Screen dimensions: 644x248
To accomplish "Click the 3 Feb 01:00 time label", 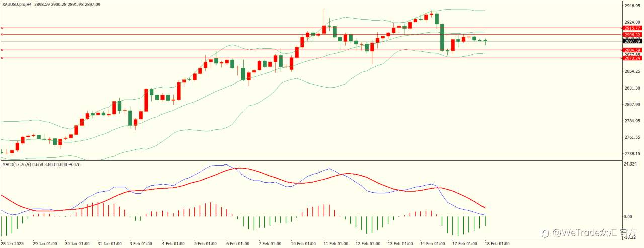I will click(x=140, y=244).
